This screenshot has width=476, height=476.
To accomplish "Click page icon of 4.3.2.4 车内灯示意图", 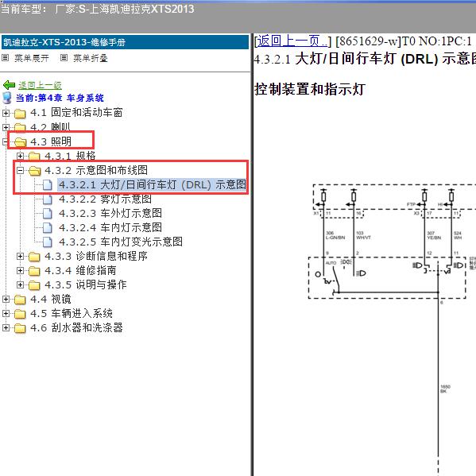I will click(x=48, y=228).
